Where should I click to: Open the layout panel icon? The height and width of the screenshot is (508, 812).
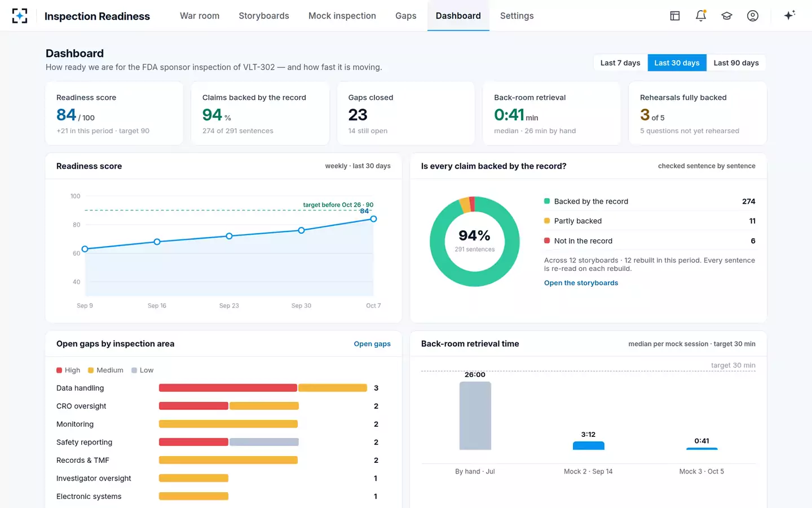(675, 16)
